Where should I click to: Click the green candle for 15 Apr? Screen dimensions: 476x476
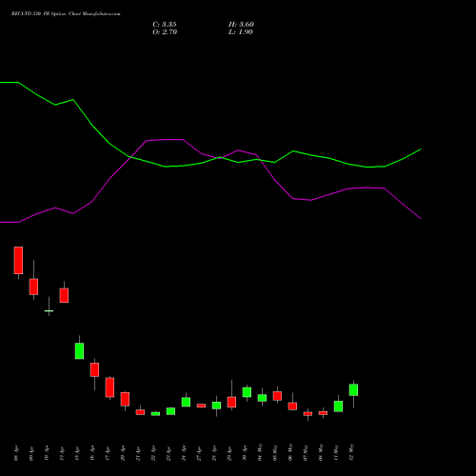[x=79, y=350]
